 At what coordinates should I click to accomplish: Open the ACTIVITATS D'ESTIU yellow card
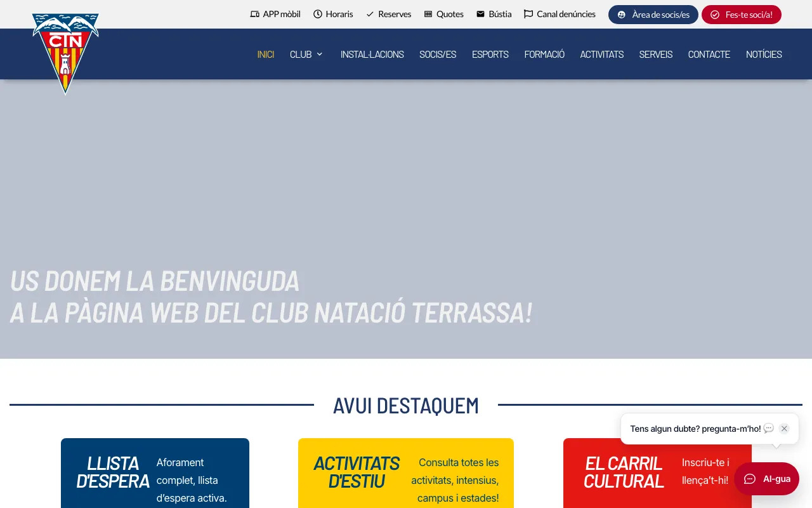(x=406, y=473)
